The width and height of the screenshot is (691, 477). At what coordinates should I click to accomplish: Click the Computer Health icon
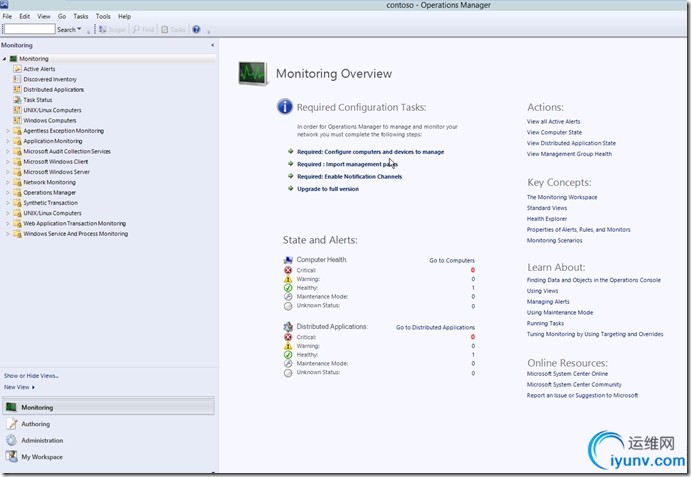point(288,260)
